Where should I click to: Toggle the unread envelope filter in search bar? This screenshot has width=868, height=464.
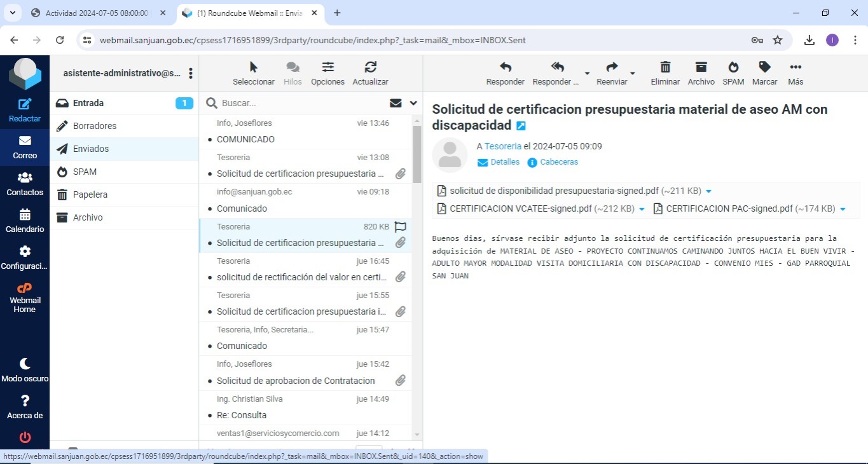(x=396, y=103)
